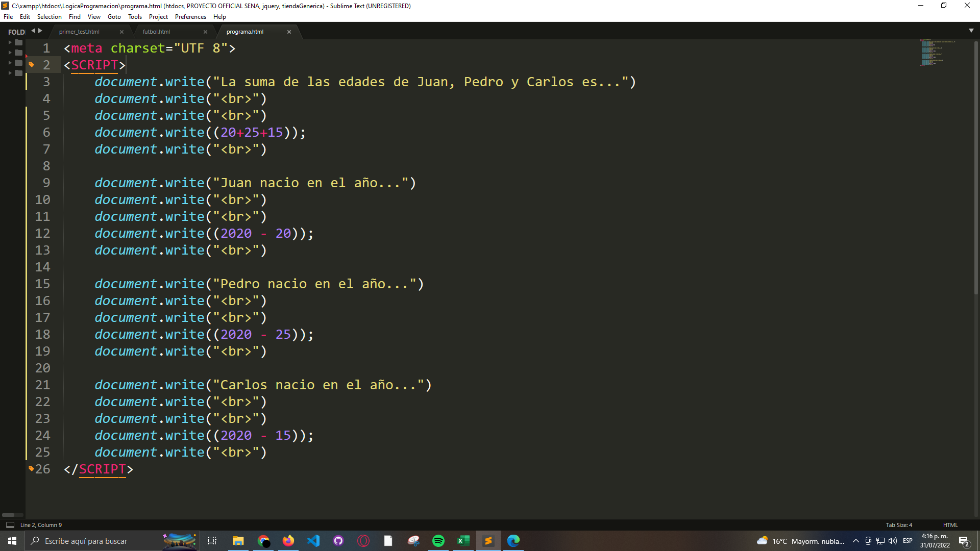The width and height of the screenshot is (980, 551).
Task: Open the Tools menu
Action: (135, 17)
